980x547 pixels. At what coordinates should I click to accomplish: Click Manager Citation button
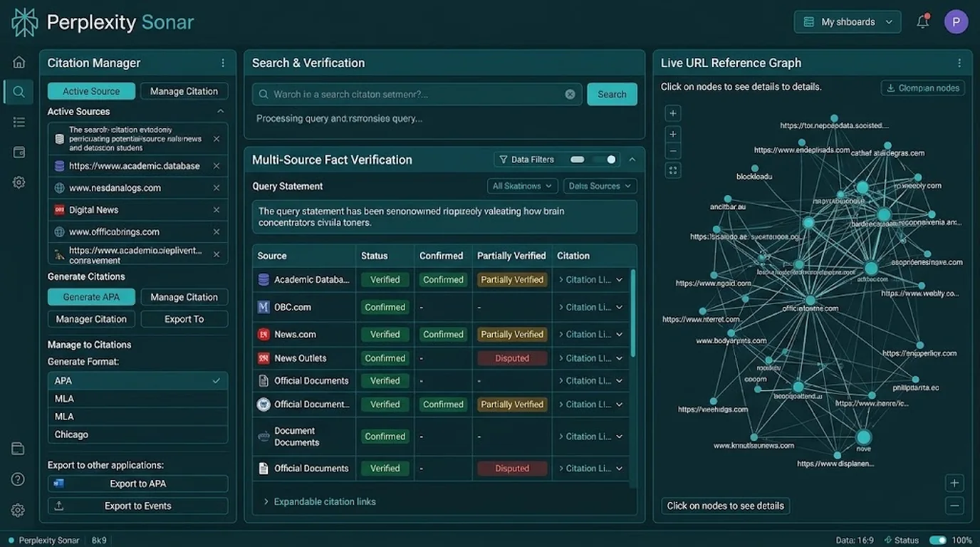pos(91,319)
